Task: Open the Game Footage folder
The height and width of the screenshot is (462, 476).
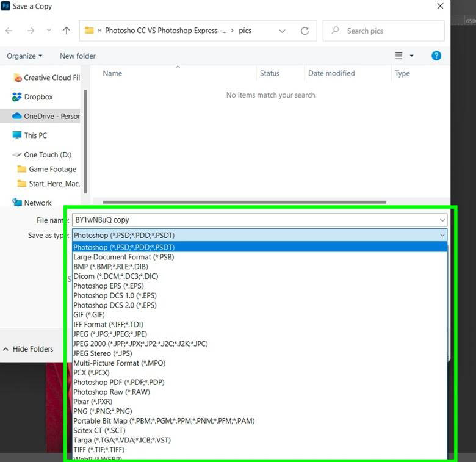Action: click(x=47, y=169)
